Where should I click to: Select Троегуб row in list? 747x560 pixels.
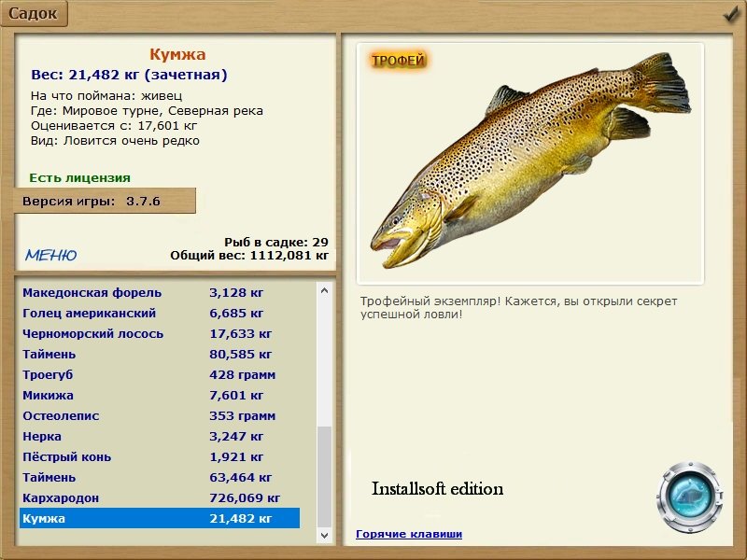160,375
